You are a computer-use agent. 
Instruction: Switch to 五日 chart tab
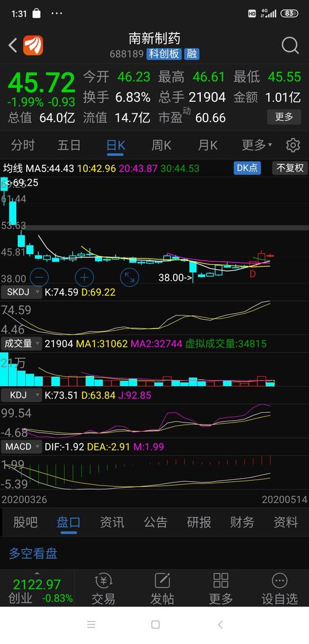point(69,145)
